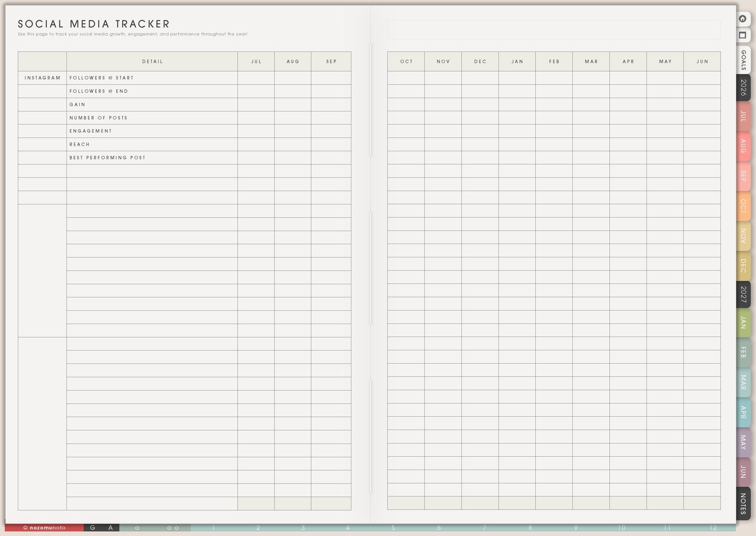Image resolution: width=756 pixels, height=536 pixels.
Task: Go to bottom tab 11
Action: click(667, 527)
